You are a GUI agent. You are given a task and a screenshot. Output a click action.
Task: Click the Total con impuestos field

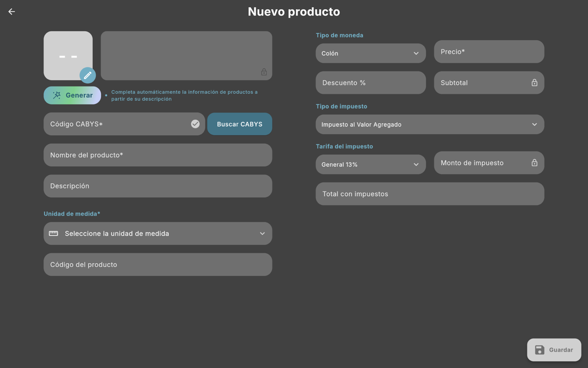coord(430,194)
